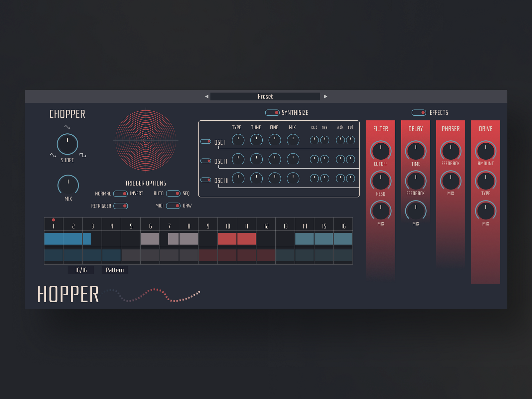Toggle the MIDI / DAW switch

point(173,206)
